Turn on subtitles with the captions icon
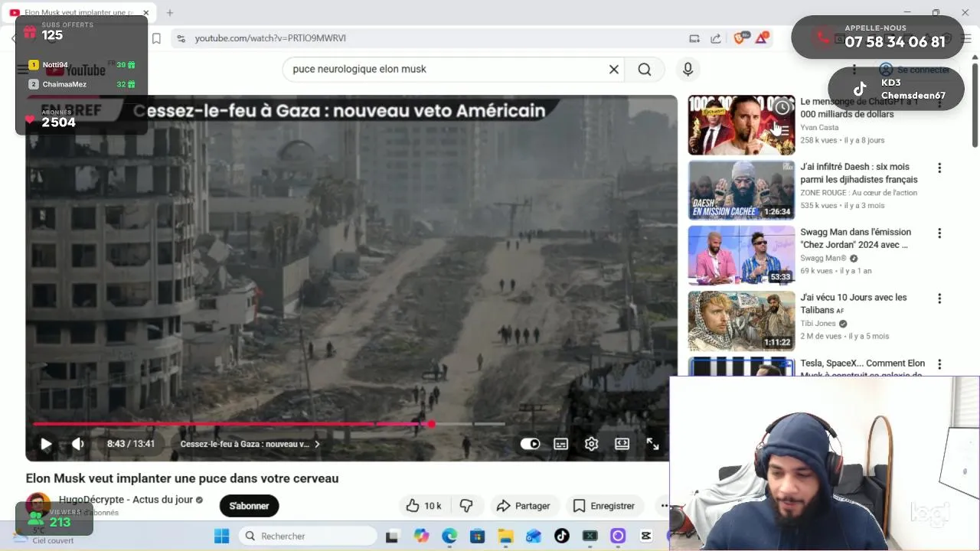The image size is (980, 551). [561, 444]
